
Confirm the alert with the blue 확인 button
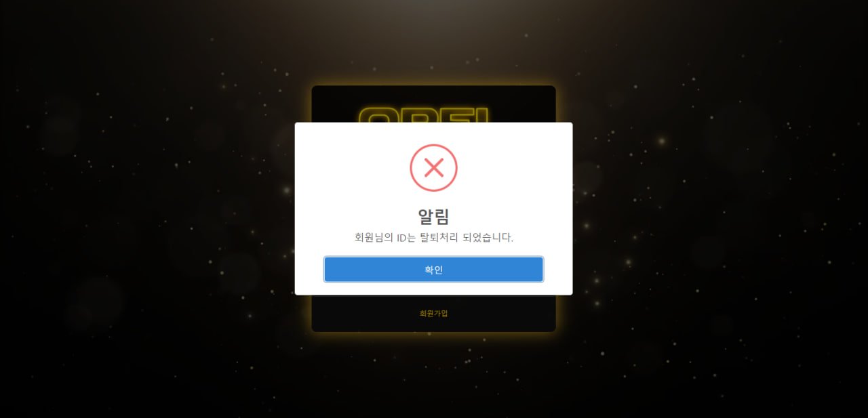pos(433,269)
